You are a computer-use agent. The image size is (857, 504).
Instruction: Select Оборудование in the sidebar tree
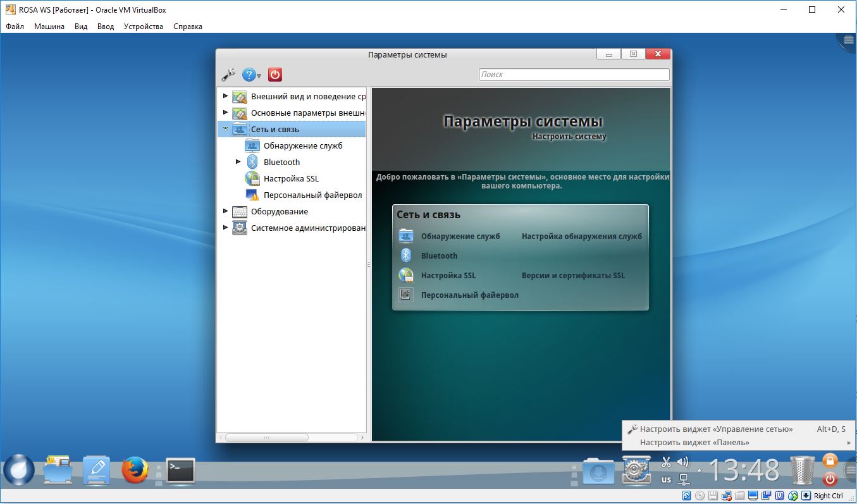[x=271, y=211]
